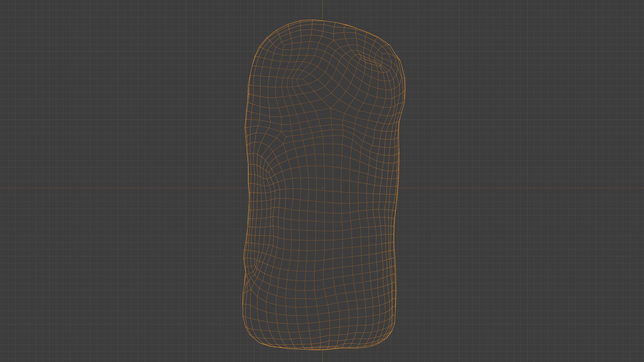Select the orange wireframe mesh object
The height and width of the screenshot is (362, 644).
324,185
